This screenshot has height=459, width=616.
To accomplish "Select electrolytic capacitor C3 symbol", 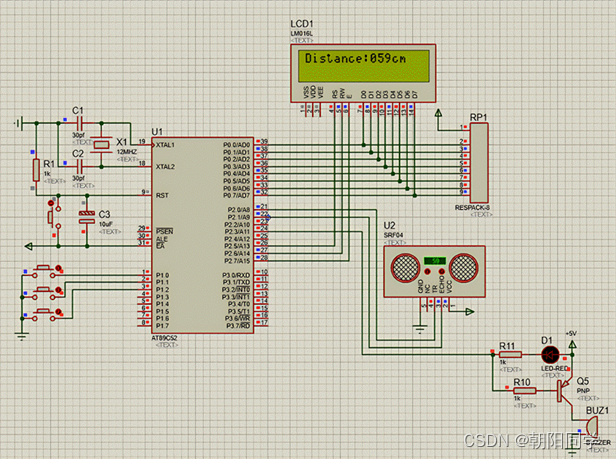I will [x=87, y=217].
